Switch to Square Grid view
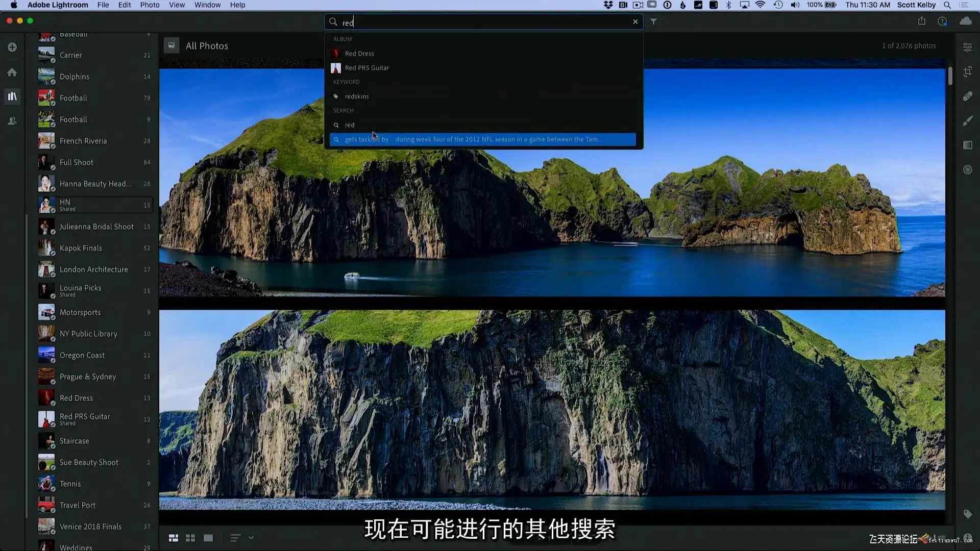Image resolution: width=980 pixels, height=551 pixels. (x=190, y=538)
